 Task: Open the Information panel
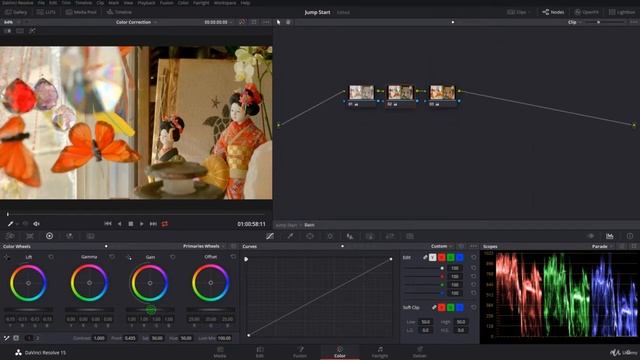(x=630, y=236)
